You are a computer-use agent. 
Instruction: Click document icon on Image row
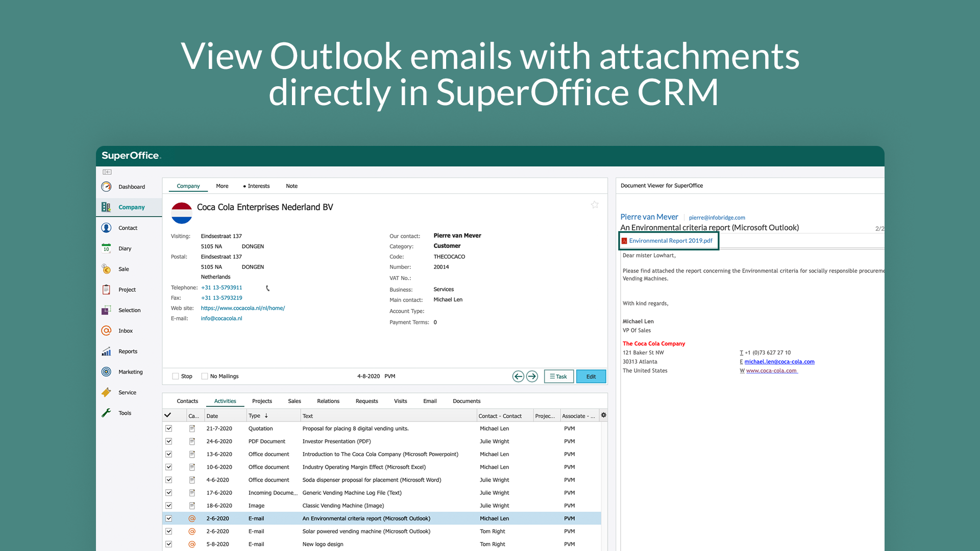tap(192, 506)
